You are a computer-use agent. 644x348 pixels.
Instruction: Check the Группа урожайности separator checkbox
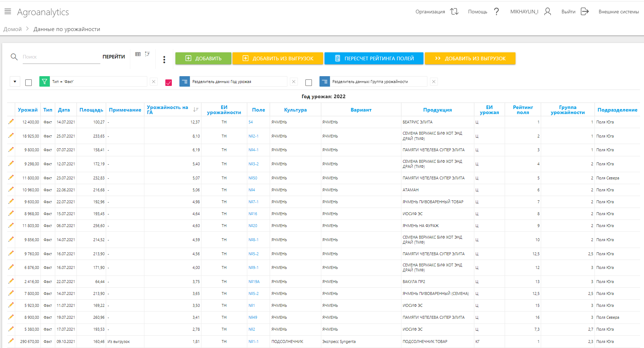coord(309,83)
